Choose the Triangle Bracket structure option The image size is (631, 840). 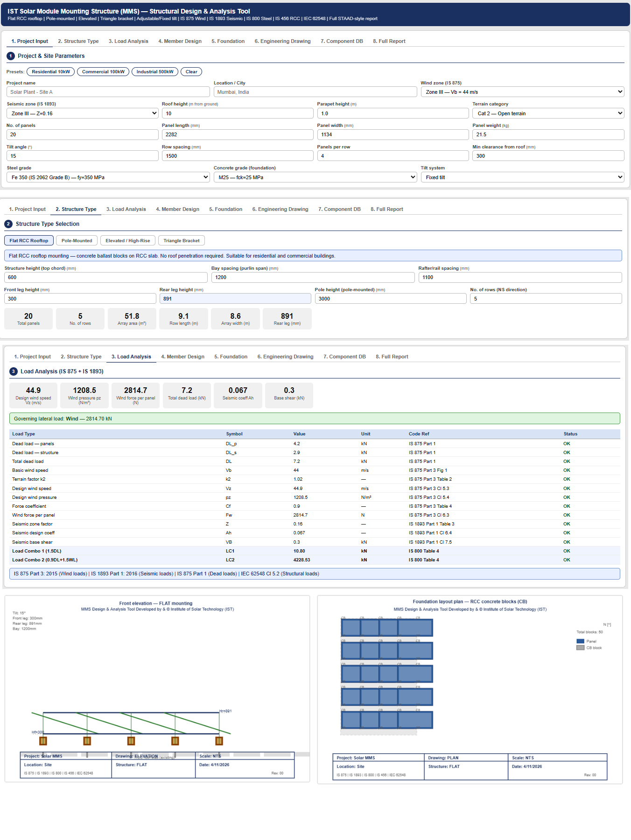tap(181, 241)
